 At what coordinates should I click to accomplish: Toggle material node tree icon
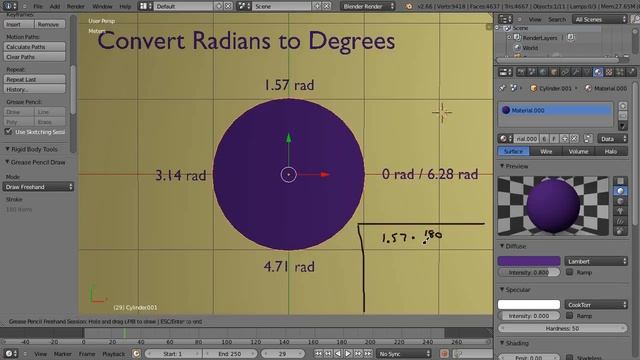coord(588,139)
